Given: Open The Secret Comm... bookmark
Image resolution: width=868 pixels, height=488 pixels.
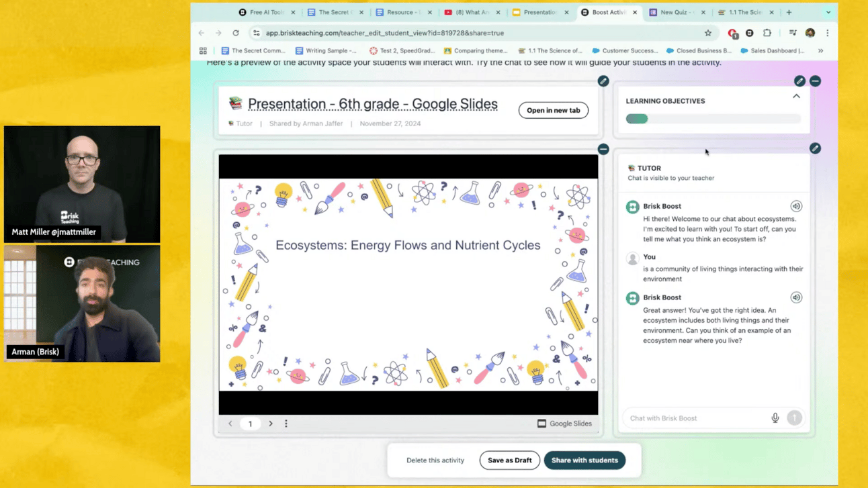Looking at the screenshot, I should click(x=253, y=50).
